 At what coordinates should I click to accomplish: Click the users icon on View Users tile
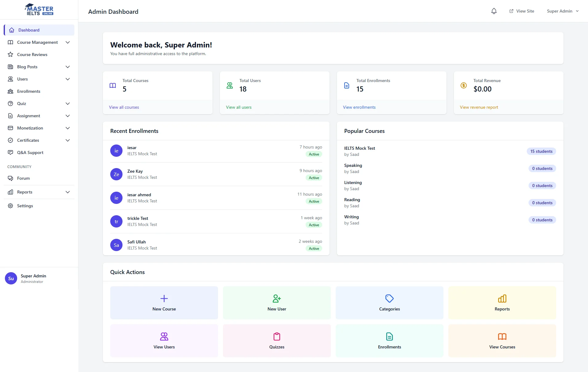(164, 336)
